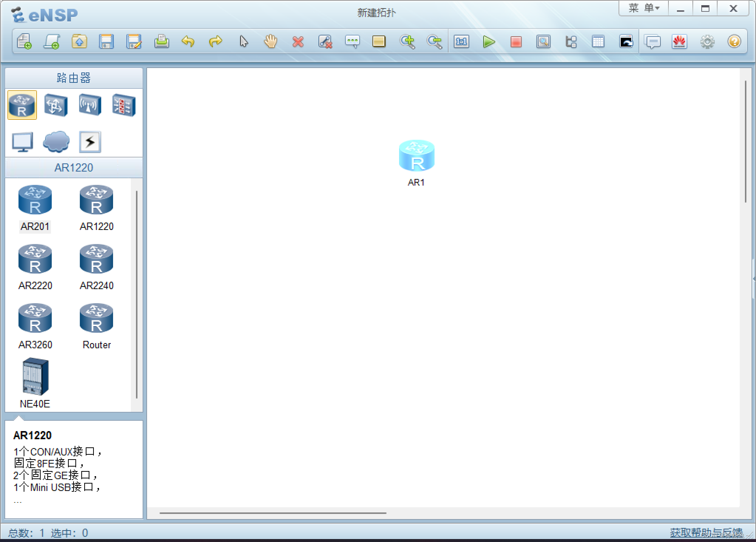This screenshot has width=756, height=542.
Task: Select the cloud device in the palette
Action: [56, 142]
